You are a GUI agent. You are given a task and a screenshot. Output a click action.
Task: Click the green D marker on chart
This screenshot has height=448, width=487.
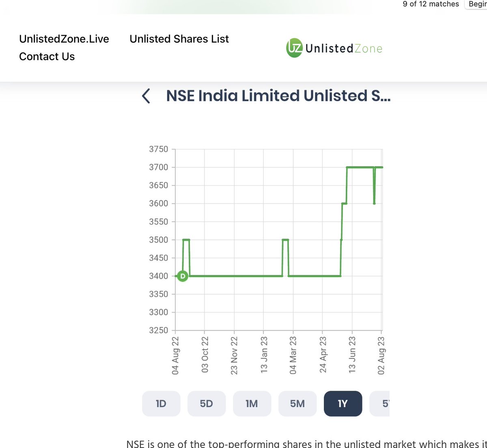point(183,276)
